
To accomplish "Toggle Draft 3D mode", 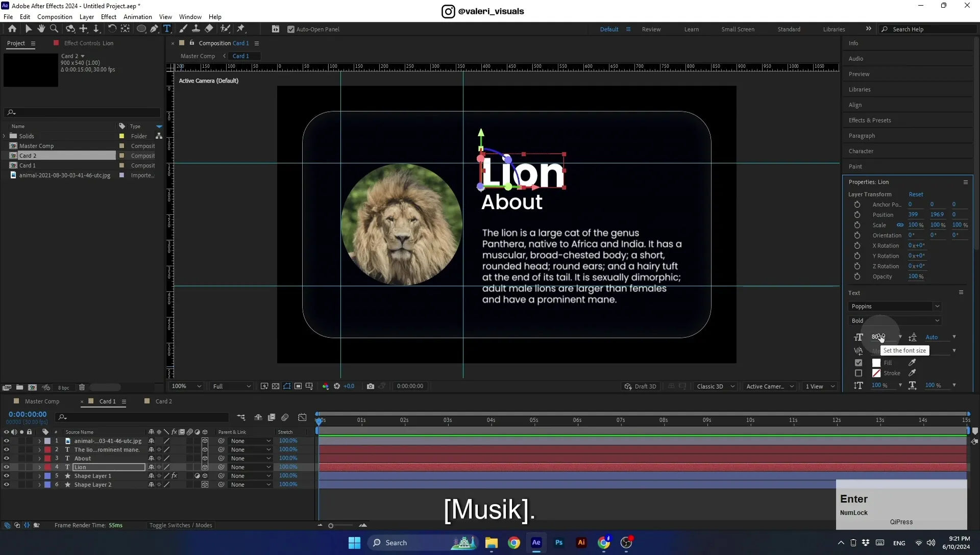I will 640,387.
